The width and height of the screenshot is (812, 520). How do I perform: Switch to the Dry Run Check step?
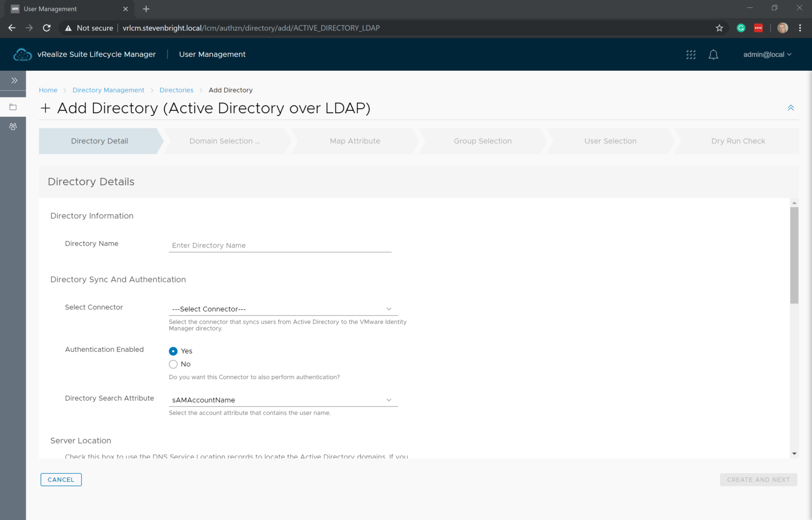point(737,141)
